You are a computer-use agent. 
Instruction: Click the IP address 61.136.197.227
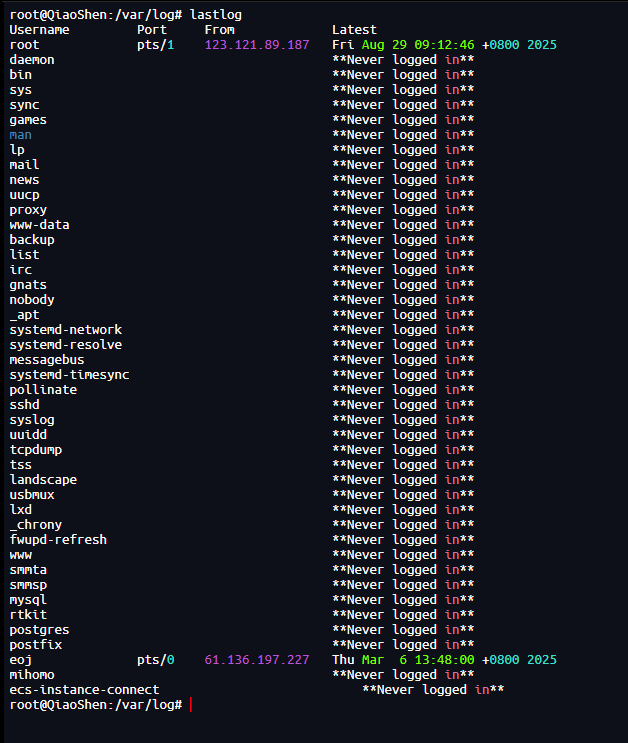point(257,660)
